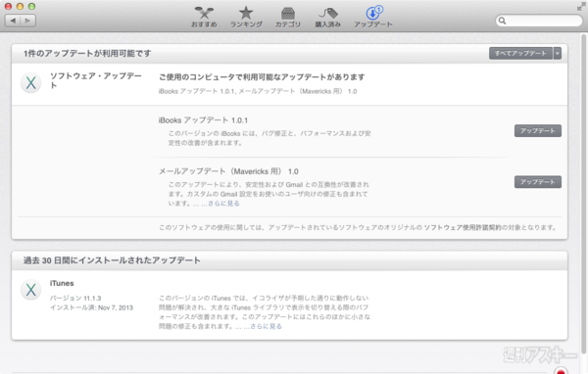
Task: Click the すべてアップデート button
Action: pyautogui.click(x=520, y=53)
